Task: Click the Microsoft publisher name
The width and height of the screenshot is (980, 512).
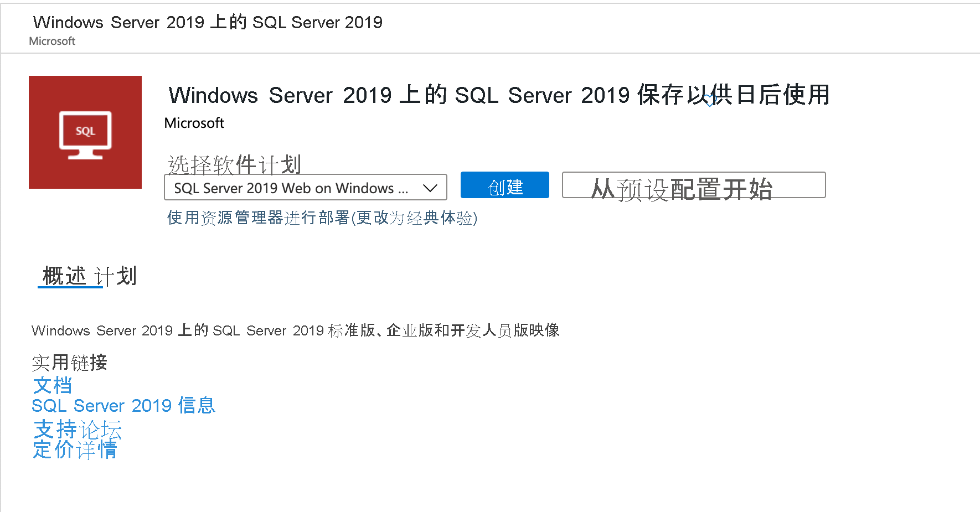Action: coord(193,123)
